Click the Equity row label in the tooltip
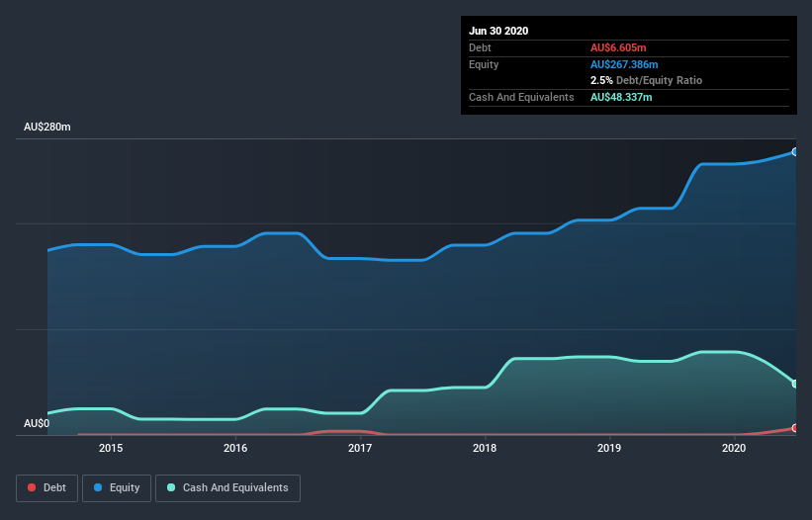Image resolution: width=812 pixels, height=520 pixels. [x=484, y=64]
